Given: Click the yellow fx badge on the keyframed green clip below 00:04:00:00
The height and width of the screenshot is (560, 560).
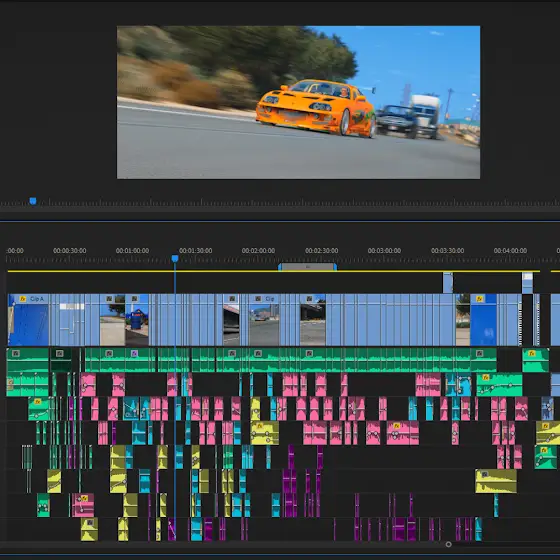Looking at the screenshot, I should (485, 378).
